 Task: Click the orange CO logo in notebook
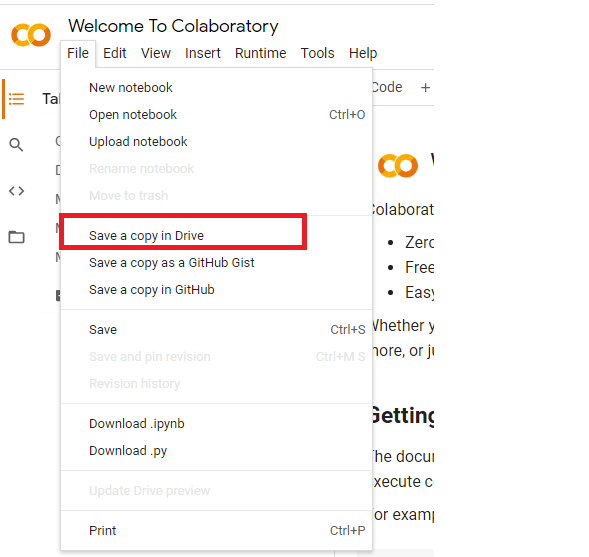pyautogui.click(x=398, y=166)
